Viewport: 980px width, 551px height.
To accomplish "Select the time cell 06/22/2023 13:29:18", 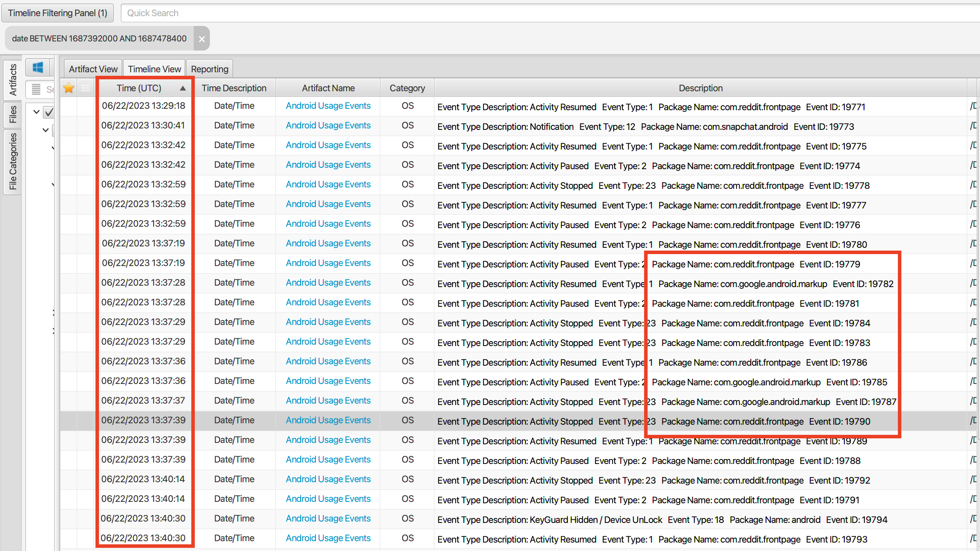I will point(144,106).
